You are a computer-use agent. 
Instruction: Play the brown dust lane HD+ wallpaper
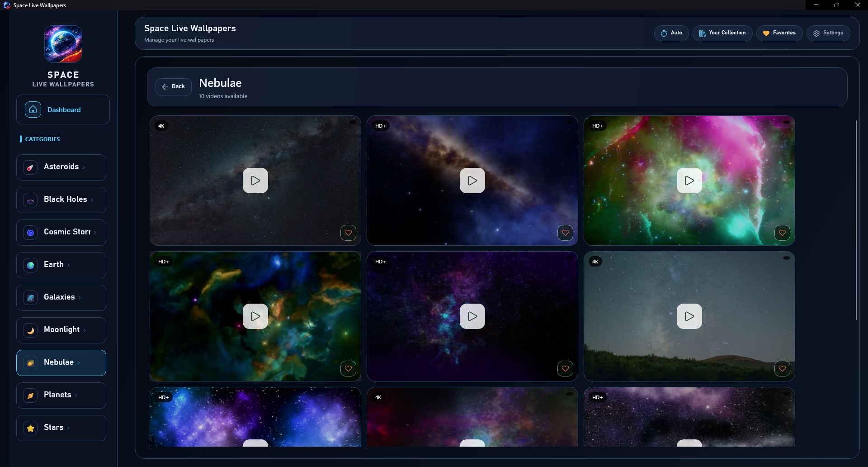[x=472, y=181]
